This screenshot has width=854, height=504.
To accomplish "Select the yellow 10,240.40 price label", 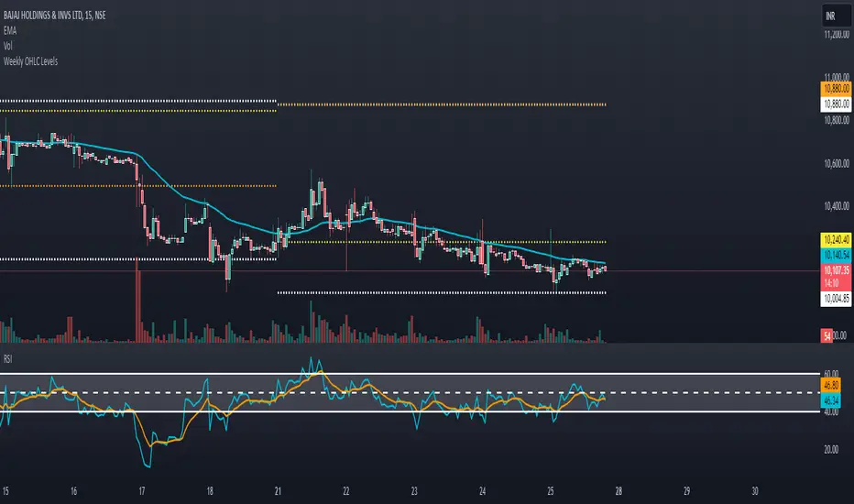I will coord(836,239).
